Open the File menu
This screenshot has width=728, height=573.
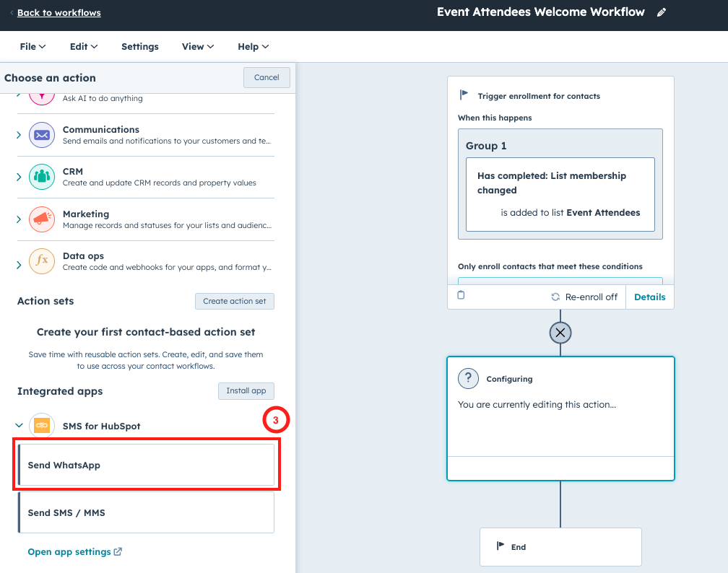[x=32, y=46]
